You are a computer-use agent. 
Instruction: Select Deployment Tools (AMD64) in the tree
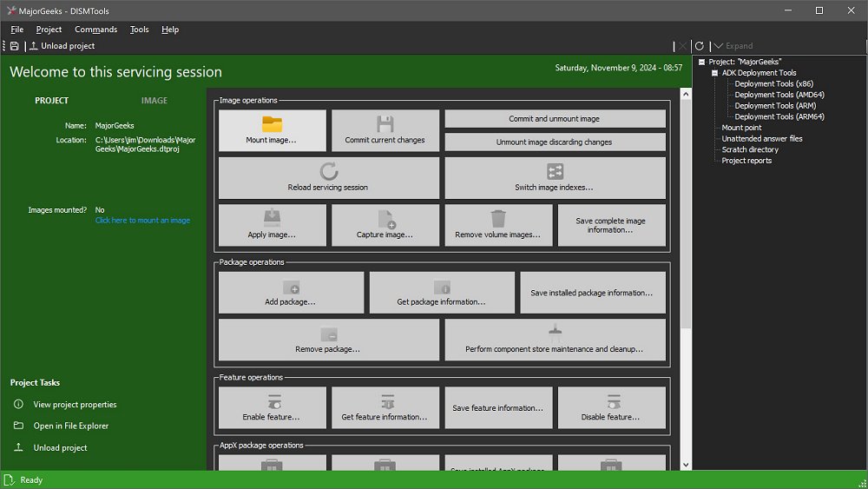779,95
